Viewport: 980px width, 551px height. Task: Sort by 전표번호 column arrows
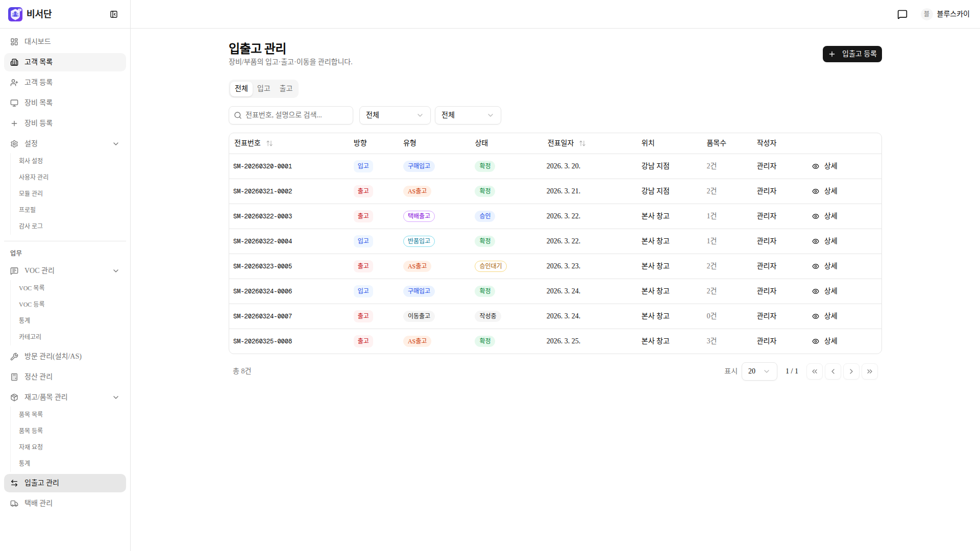click(269, 143)
